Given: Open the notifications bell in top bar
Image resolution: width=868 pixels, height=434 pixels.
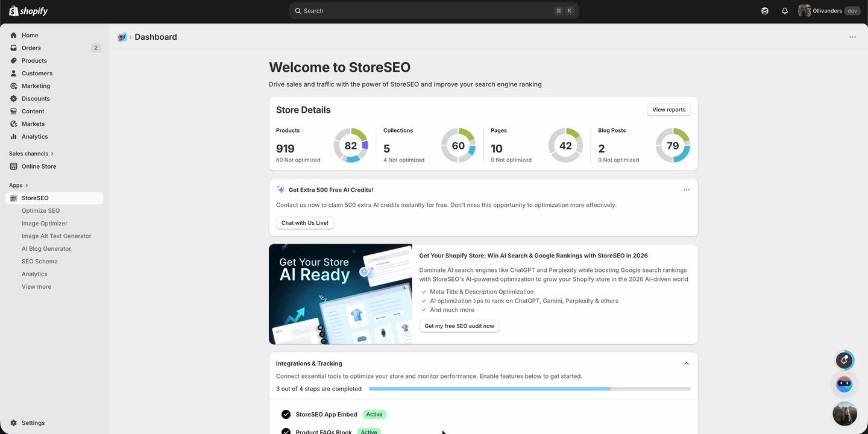Looking at the screenshot, I should point(785,11).
